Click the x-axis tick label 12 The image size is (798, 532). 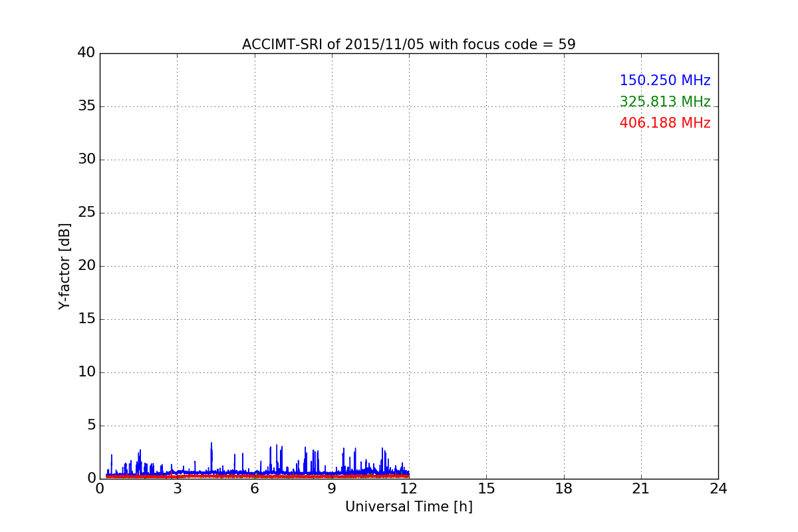tap(409, 489)
